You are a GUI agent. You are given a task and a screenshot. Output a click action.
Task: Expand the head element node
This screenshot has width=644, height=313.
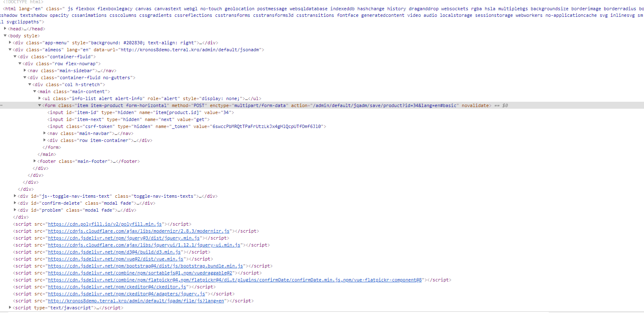tap(5, 29)
